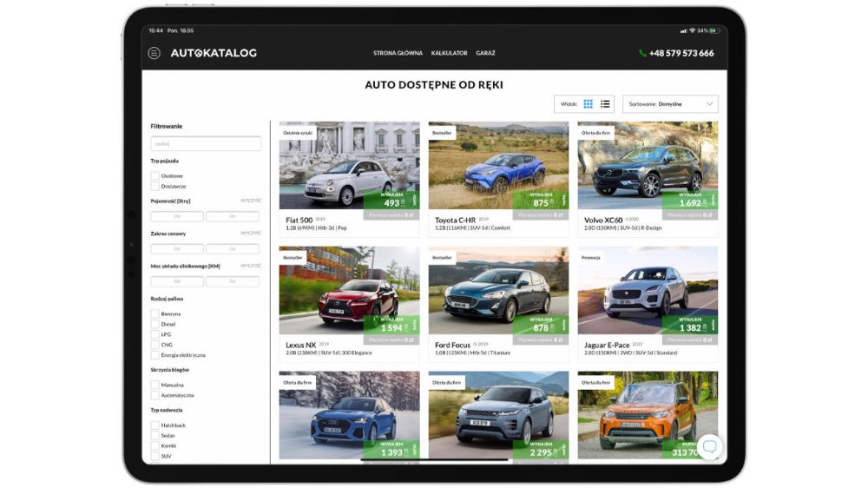
Task: Open the Lexus NX car photo
Action: click(x=349, y=290)
